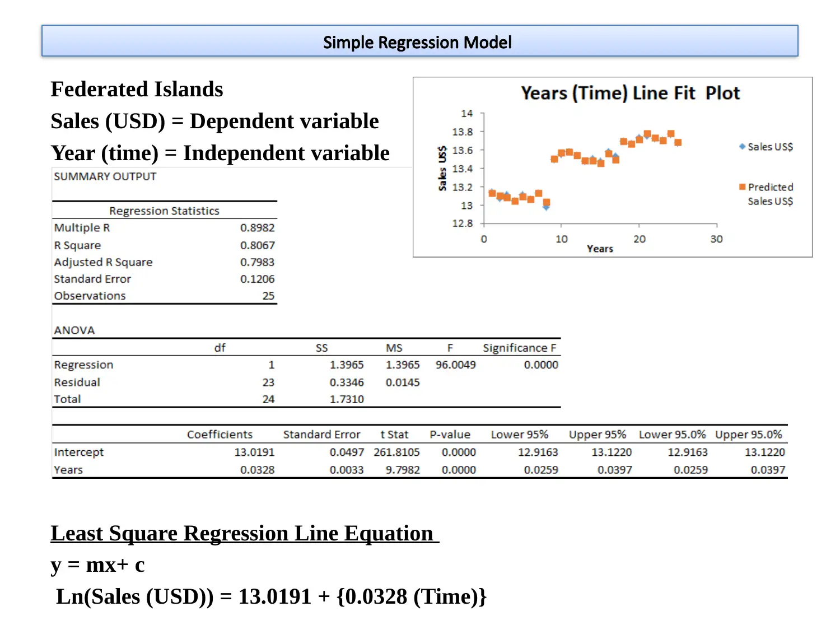Click R Square value 0.8067

coord(258,245)
